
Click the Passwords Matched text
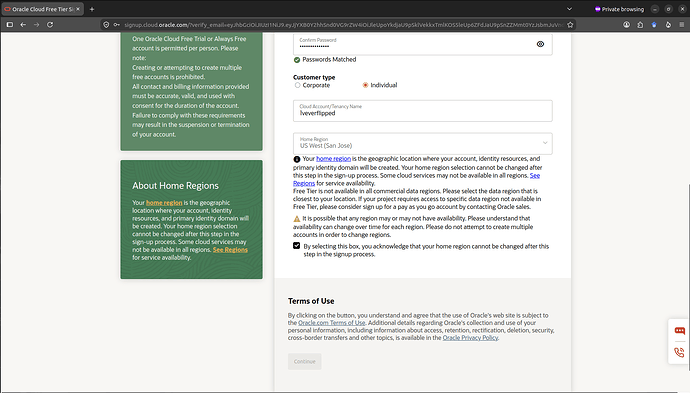tap(329, 59)
